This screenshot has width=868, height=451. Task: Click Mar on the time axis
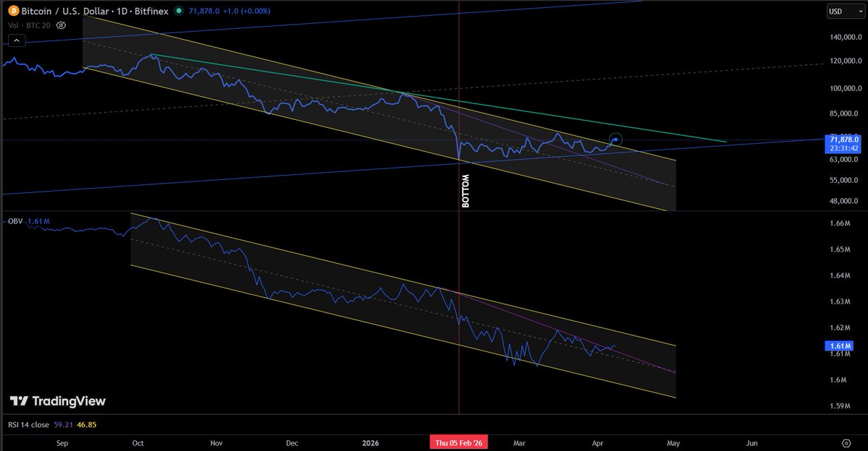point(519,442)
